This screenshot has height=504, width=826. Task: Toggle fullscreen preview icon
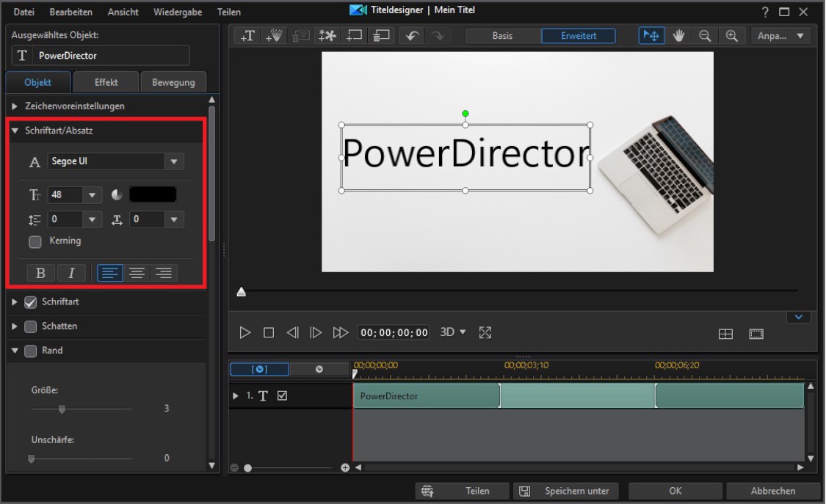(485, 332)
